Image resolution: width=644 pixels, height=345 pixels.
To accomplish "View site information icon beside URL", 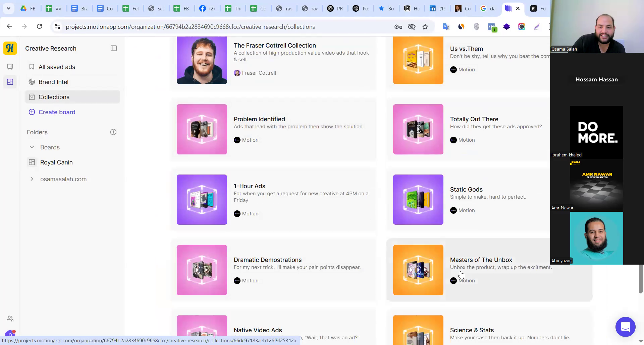I will (x=57, y=27).
